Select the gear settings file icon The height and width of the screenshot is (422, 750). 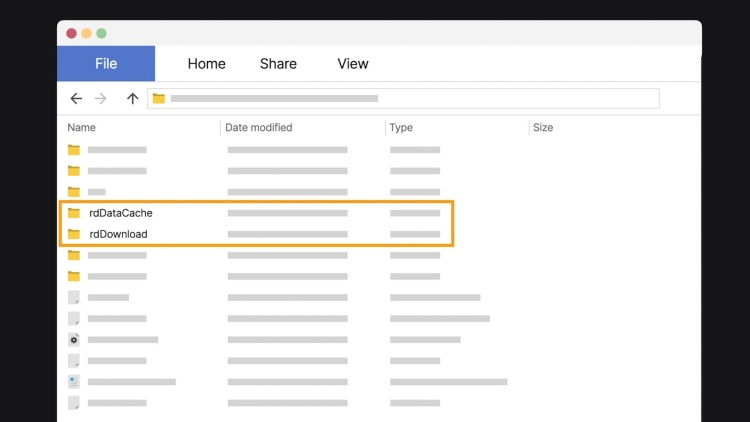coord(74,340)
